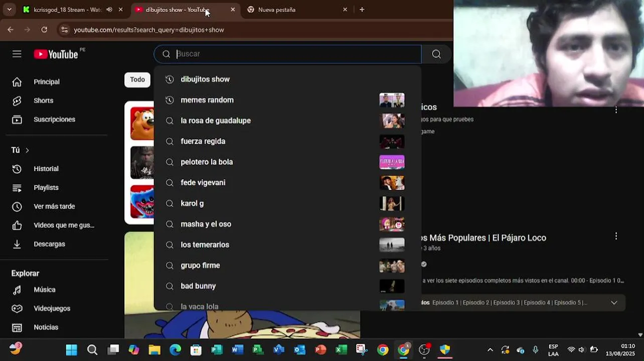Image resolution: width=644 pixels, height=361 pixels.
Task: Click the masha y el oso thumbnail
Action: click(392, 224)
